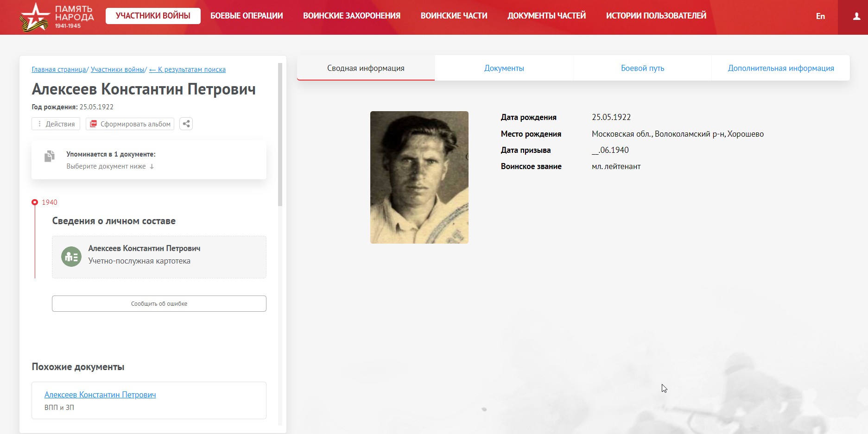868x434 pixels.
Task: Go to 'Воинские захоронения' section
Action: point(351,16)
